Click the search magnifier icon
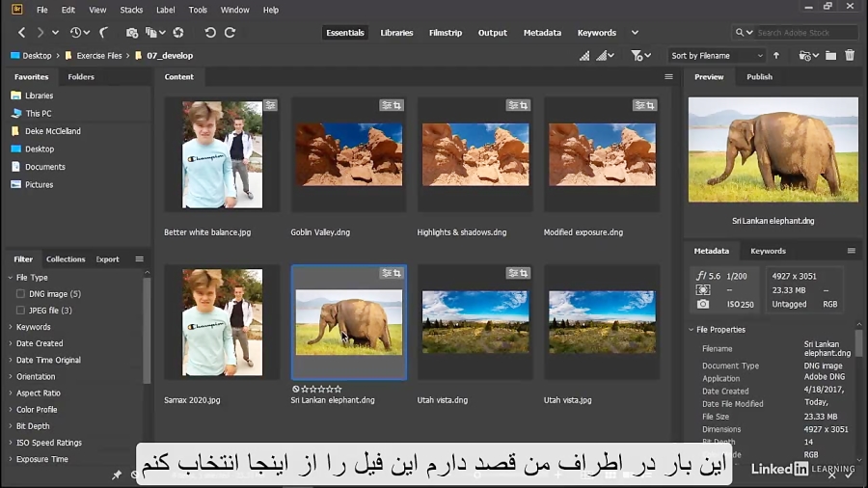The image size is (868, 488). (740, 33)
